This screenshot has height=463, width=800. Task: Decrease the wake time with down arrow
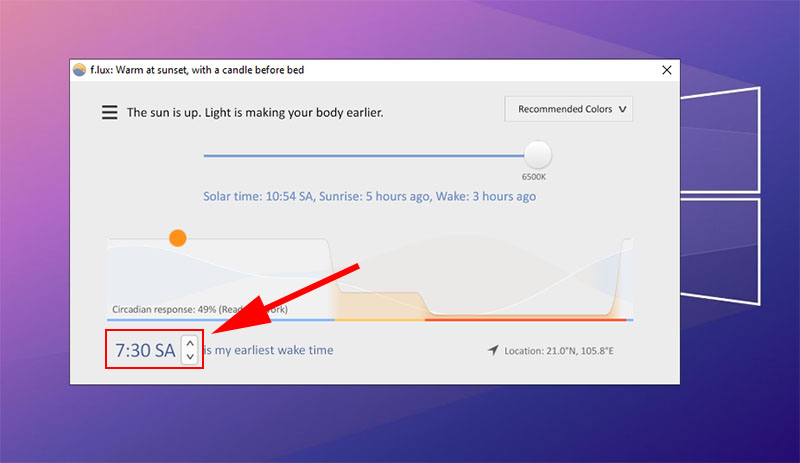tap(190, 357)
